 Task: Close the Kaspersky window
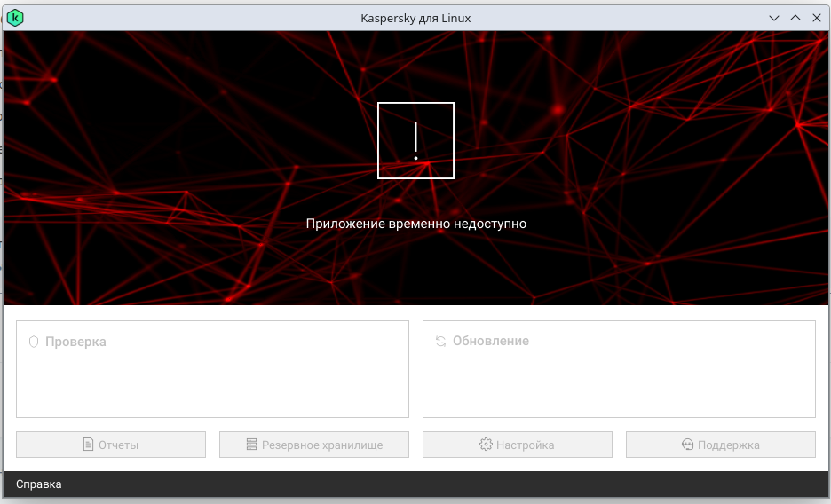816,18
